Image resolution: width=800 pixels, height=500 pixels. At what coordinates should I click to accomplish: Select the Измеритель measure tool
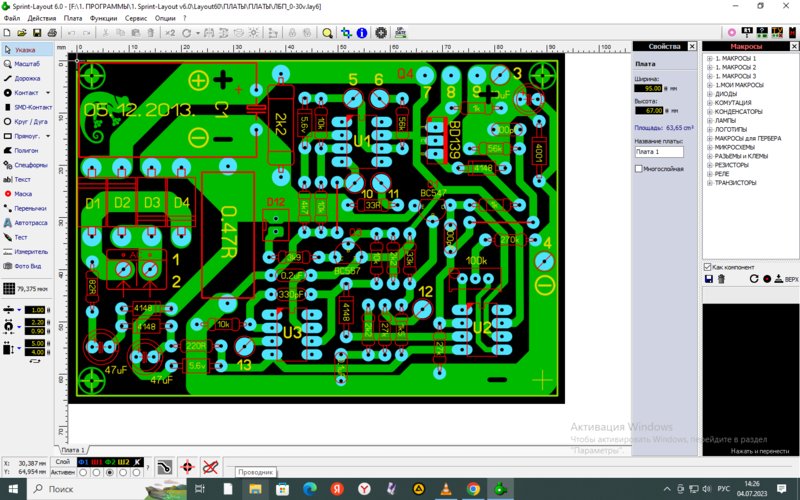(27, 252)
